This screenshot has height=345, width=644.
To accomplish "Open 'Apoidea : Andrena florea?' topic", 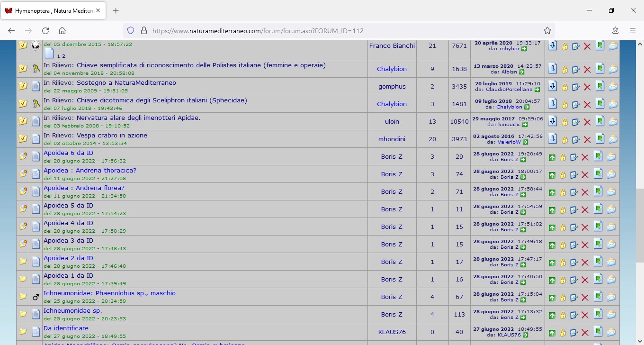I will (x=84, y=188).
